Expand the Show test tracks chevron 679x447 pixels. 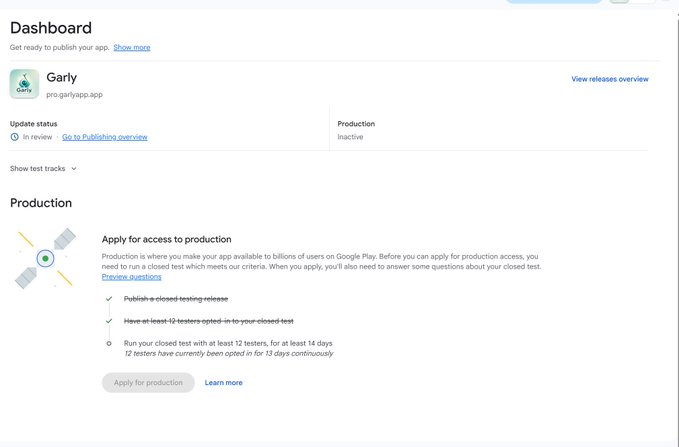74,168
